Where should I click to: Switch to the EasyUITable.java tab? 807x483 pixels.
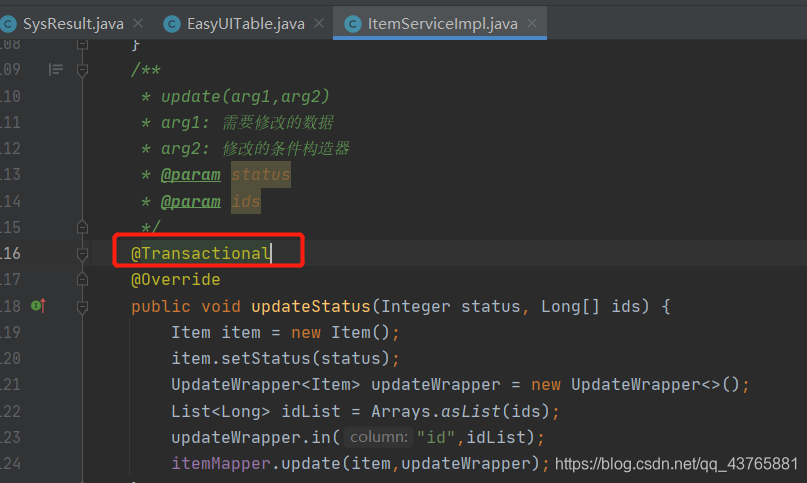[x=245, y=24]
